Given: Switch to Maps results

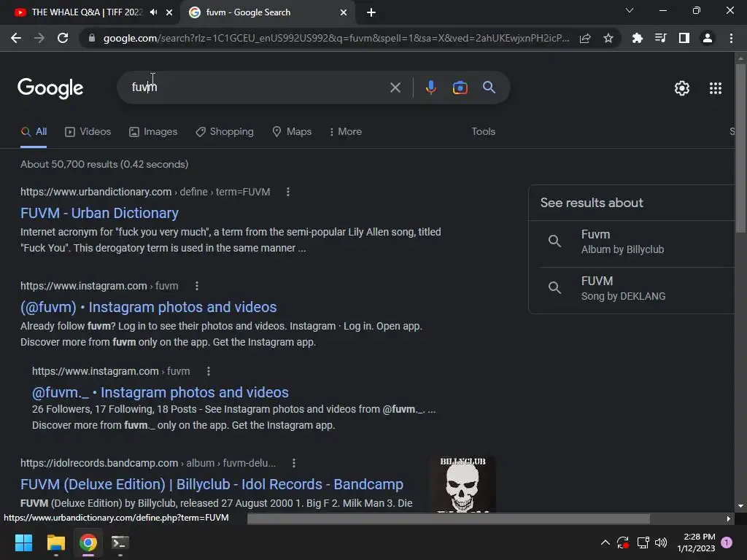Looking at the screenshot, I should [x=292, y=131].
